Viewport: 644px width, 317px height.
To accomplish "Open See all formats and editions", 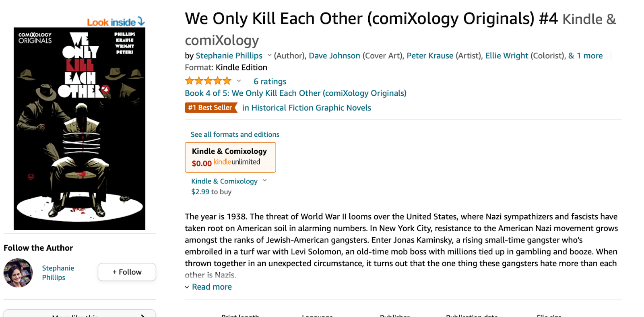I will (235, 134).
